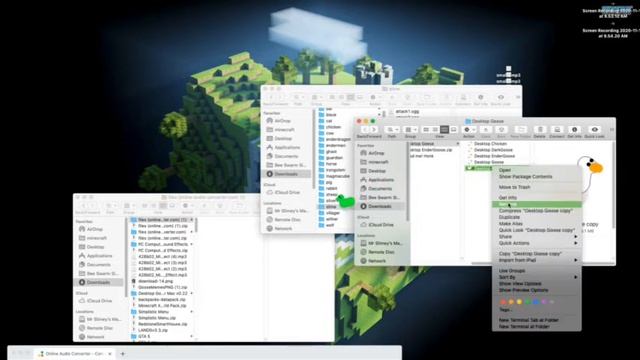Select AirDrop in Desktop Goose window sidebar
Viewport: 640px width, 360px height.
pyautogui.click(x=376, y=153)
